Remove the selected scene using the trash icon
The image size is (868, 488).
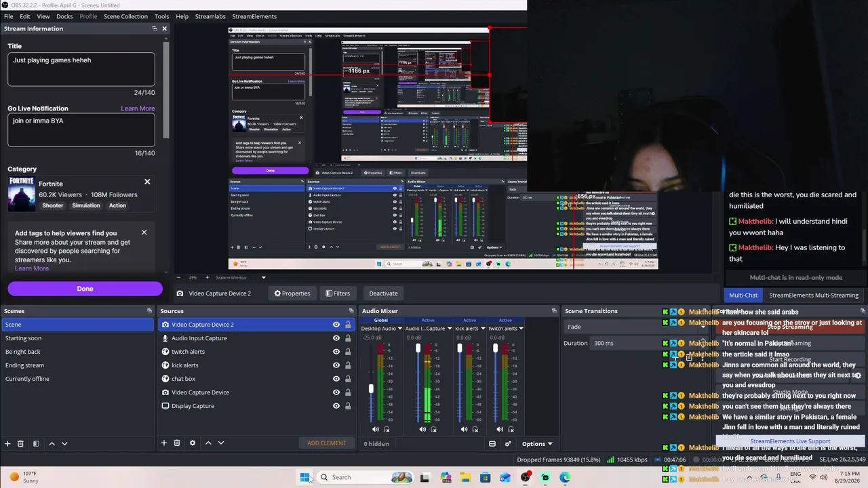click(20, 443)
